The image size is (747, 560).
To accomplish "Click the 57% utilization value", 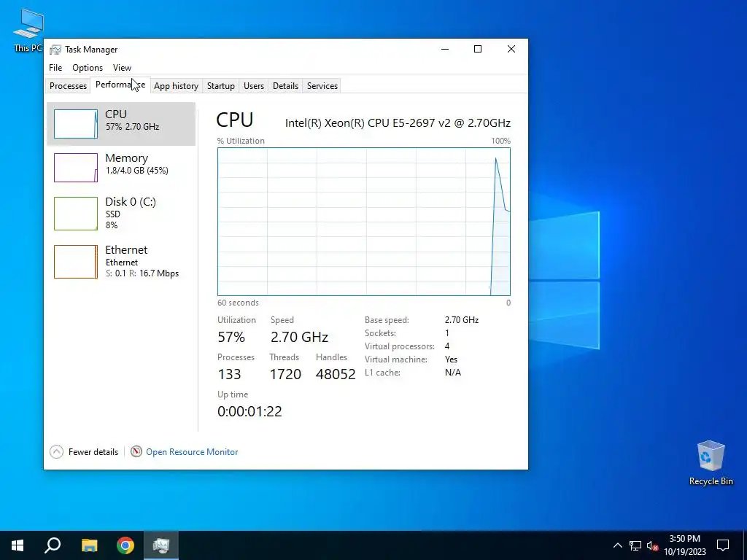I will [x=231, y=337].
